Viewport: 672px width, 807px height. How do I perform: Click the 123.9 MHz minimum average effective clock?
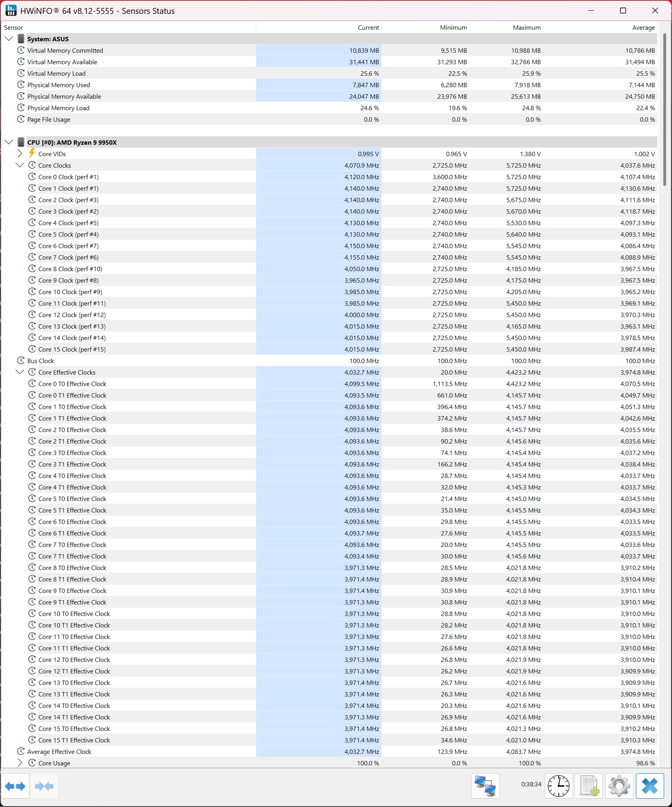click(452, 752)
